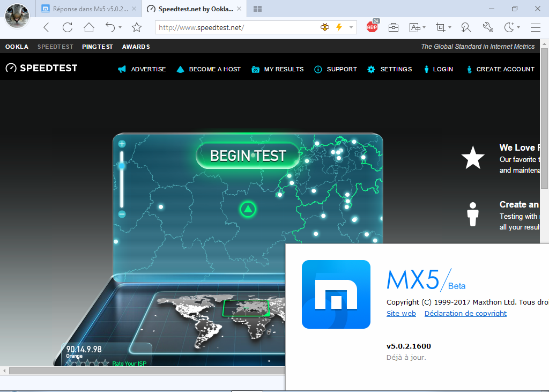Click the screen capture crop icon
Screen dimensions: 549x392
(441, 27)
